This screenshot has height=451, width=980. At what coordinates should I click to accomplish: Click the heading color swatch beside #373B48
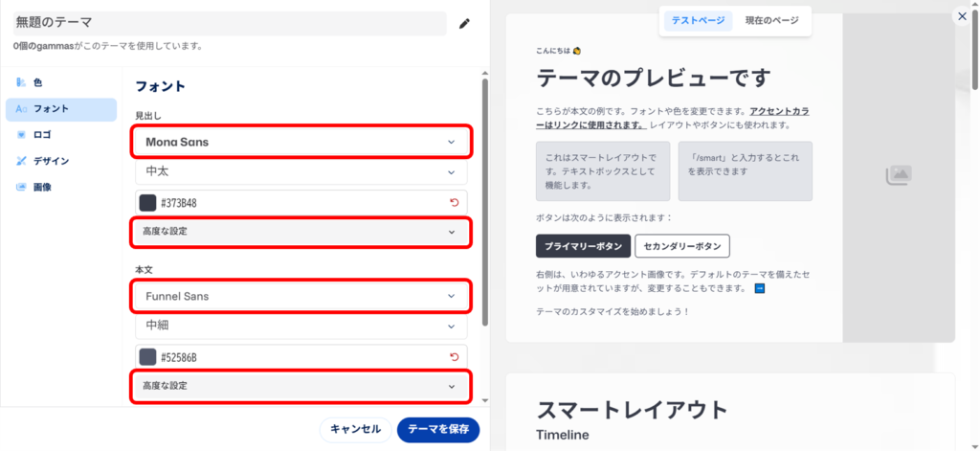point(147,202)
